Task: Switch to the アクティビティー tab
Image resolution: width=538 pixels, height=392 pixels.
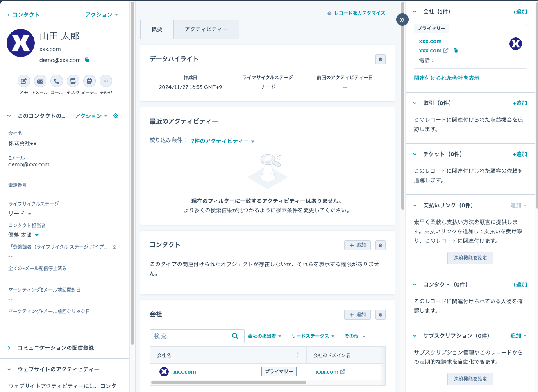Action: pos(206,29)
